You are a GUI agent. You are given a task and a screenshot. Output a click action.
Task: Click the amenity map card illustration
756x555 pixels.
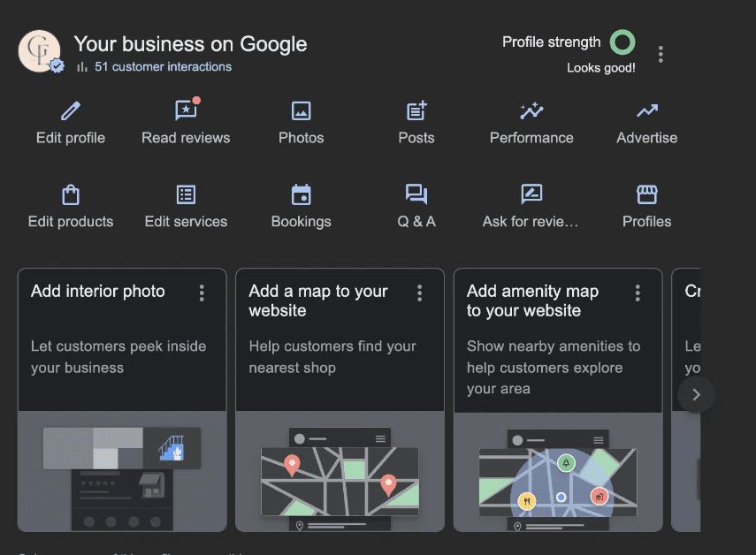(x=558, y=472)
